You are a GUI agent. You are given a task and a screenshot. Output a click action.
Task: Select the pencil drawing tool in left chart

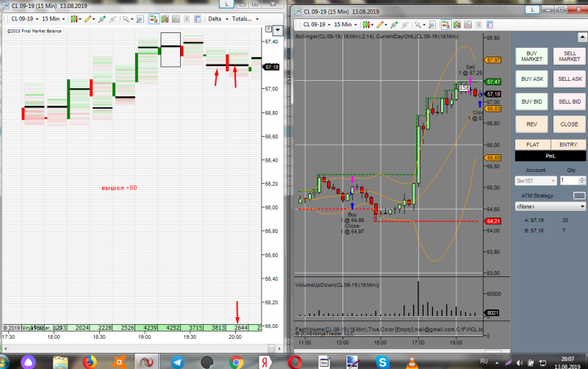87,19
